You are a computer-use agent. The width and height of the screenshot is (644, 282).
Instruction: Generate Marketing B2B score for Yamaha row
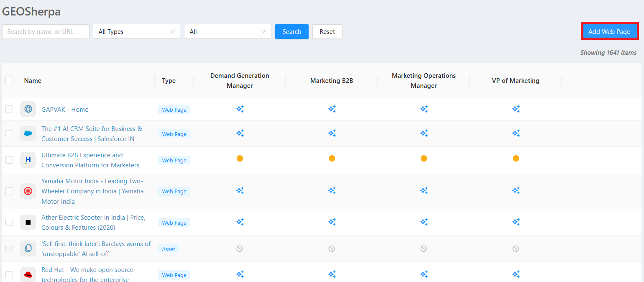click(x=332, y=190)
